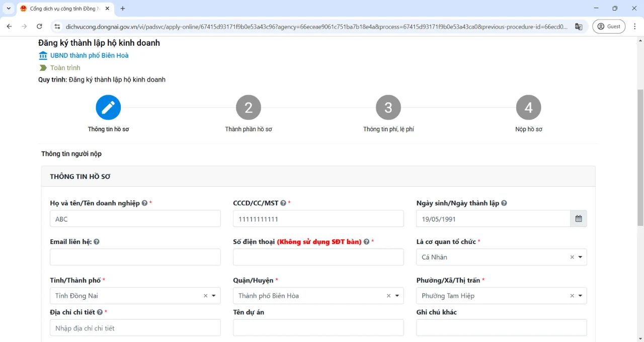Viewport: 644px width, 342px height.
Task: Click help icon next to CCCD/CC/MST label
Action: (283, 203)
